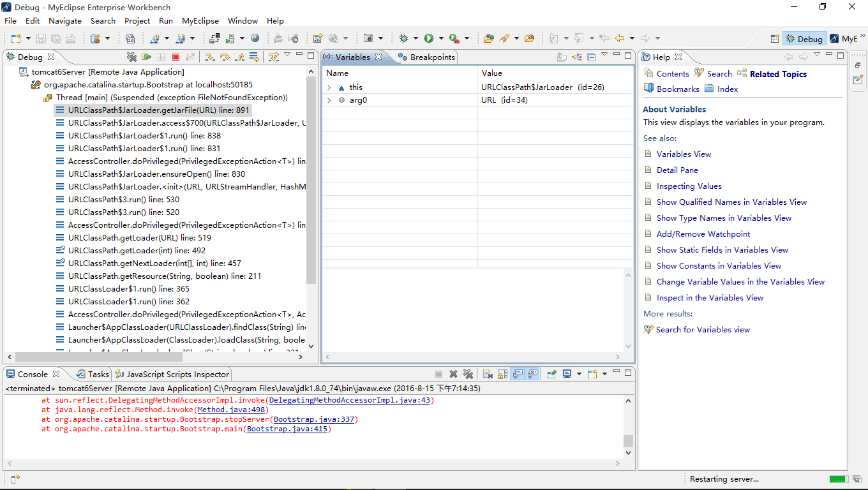Click the Step Into icon
Viewport: 868px width, 490px height.
210,57
